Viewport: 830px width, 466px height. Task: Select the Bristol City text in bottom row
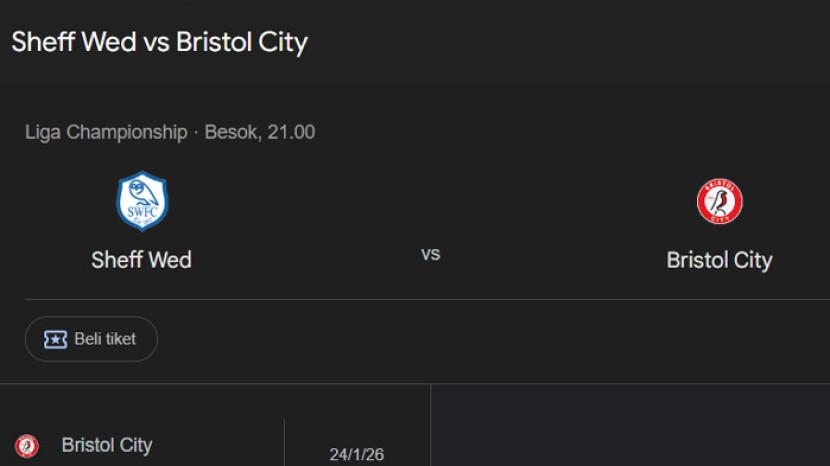pyautogui.click(x=107, y=445)
